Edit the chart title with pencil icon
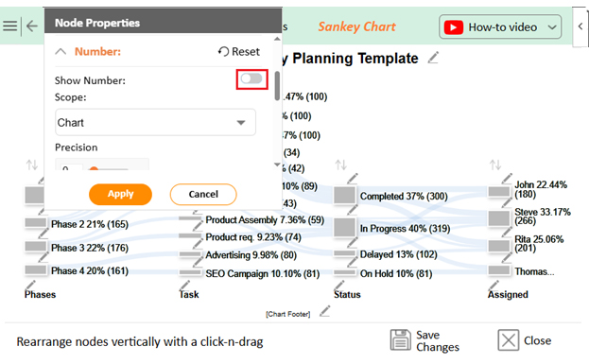589x364 pixels. [433, 58]
